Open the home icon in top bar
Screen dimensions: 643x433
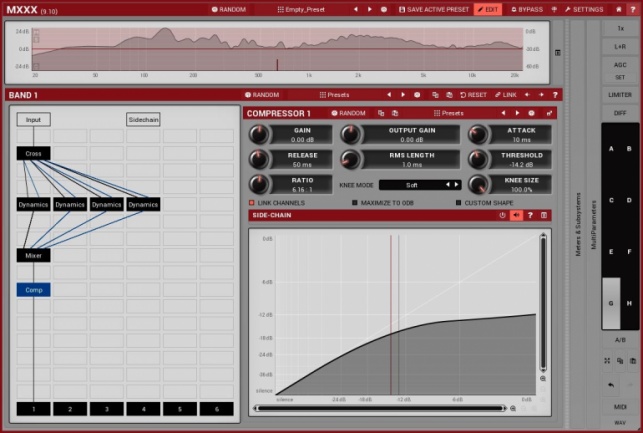619,9
